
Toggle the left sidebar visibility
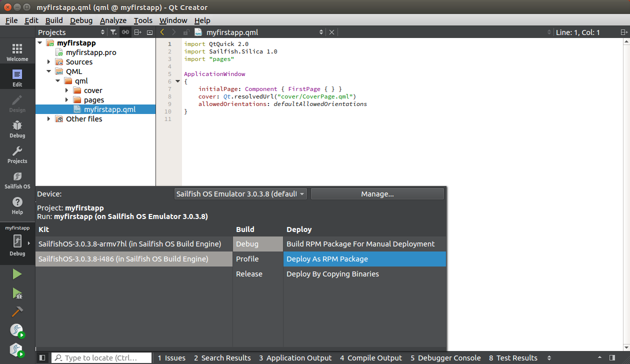pyautogui.click(x=42, y=358)
